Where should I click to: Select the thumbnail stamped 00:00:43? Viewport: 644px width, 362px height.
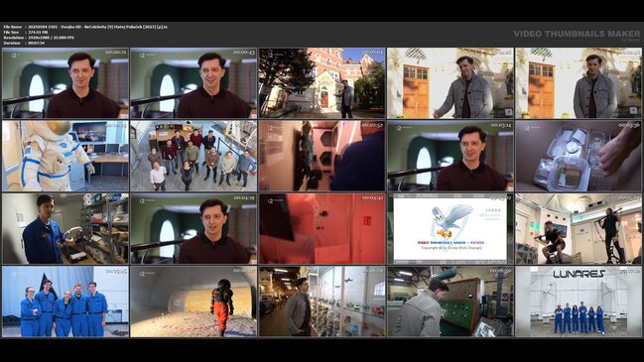click(x=193, y=83)
